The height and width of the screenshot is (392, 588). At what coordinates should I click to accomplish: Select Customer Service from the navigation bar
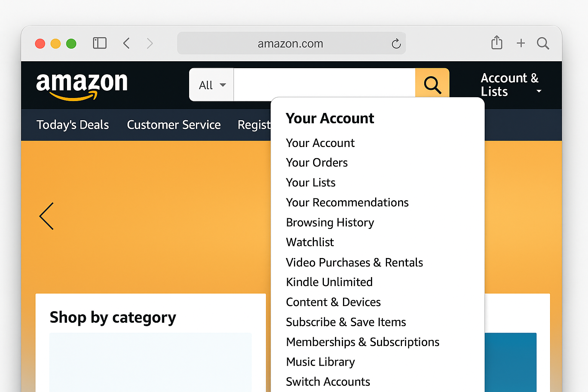click(x=174, y=125)
